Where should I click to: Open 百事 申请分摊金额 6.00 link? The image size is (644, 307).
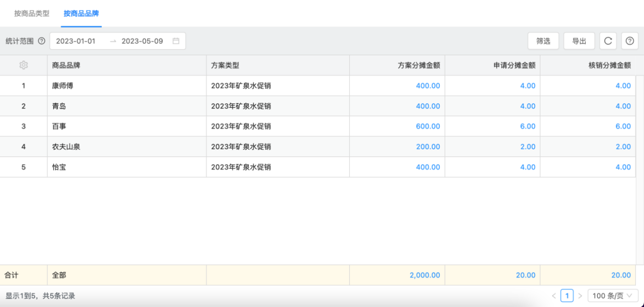pyautogui.click(x=528, y=126)
